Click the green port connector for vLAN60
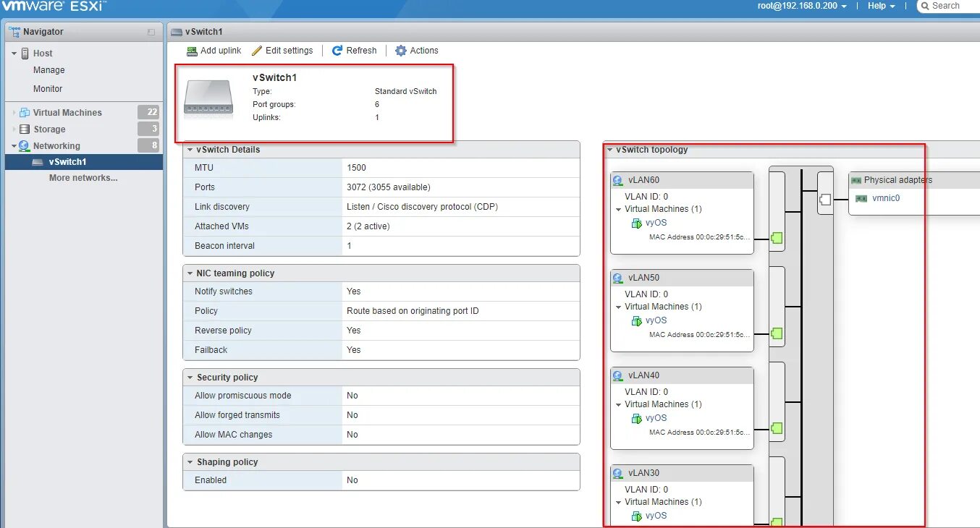Screen dimensions: 980x528 pyautogui.click(x=777, y=237)
